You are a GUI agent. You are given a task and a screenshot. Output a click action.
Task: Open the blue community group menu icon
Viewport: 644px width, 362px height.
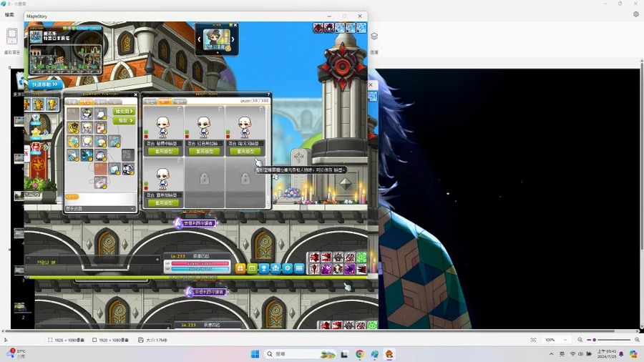[x=275, y=268]
